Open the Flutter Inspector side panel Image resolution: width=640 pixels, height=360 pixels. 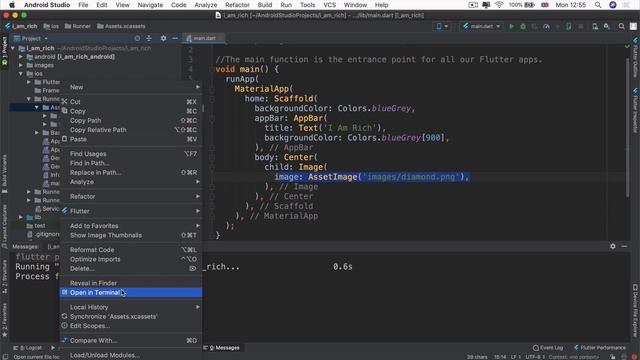(x=635, y=110)
